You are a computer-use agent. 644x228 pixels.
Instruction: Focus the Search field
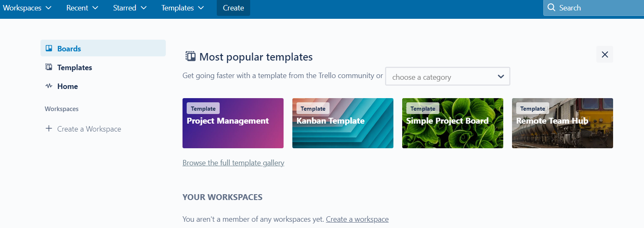pos(593,8)
